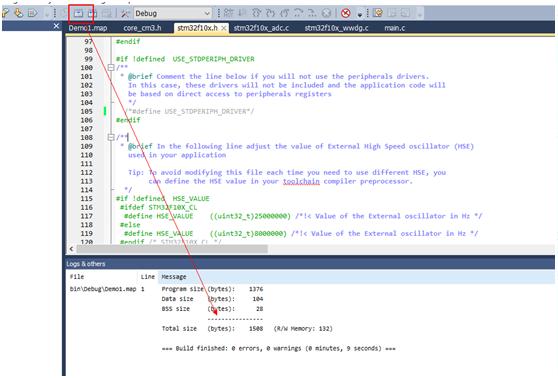Screen dimensions: 558x378
Task: Switch to the main.c tab
Action: (x=394, y=28)
